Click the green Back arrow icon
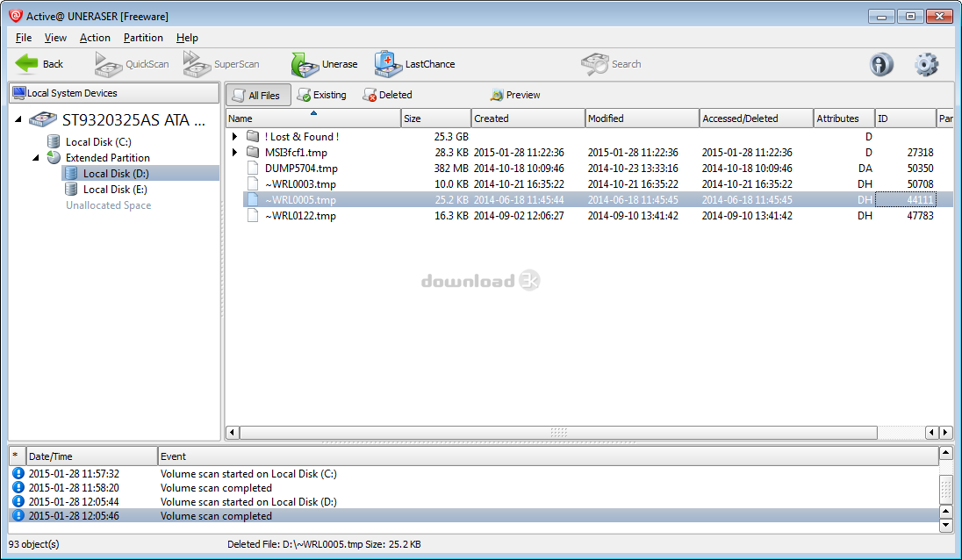This screenshot has width=962, height=560. [x=26, y=64]
